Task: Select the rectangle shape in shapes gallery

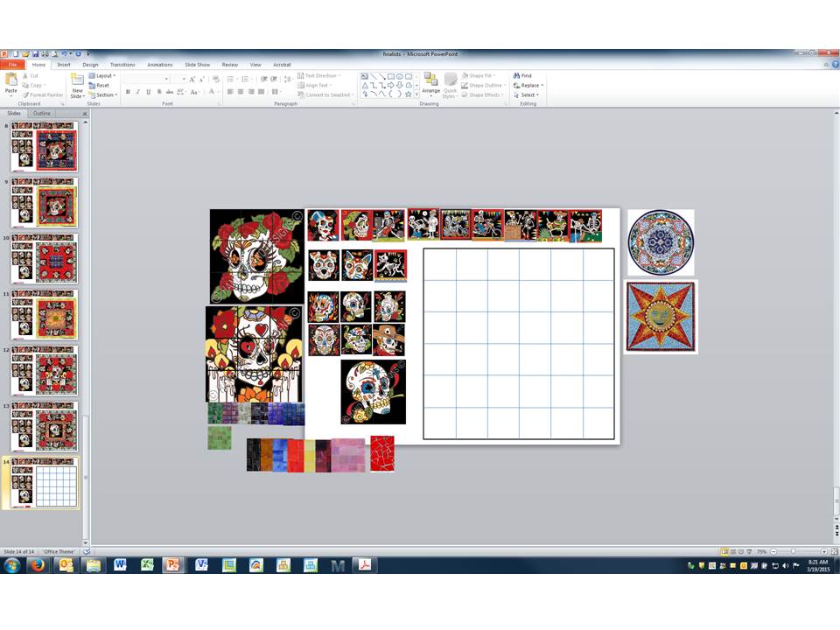Action: (x=391, y=77)
